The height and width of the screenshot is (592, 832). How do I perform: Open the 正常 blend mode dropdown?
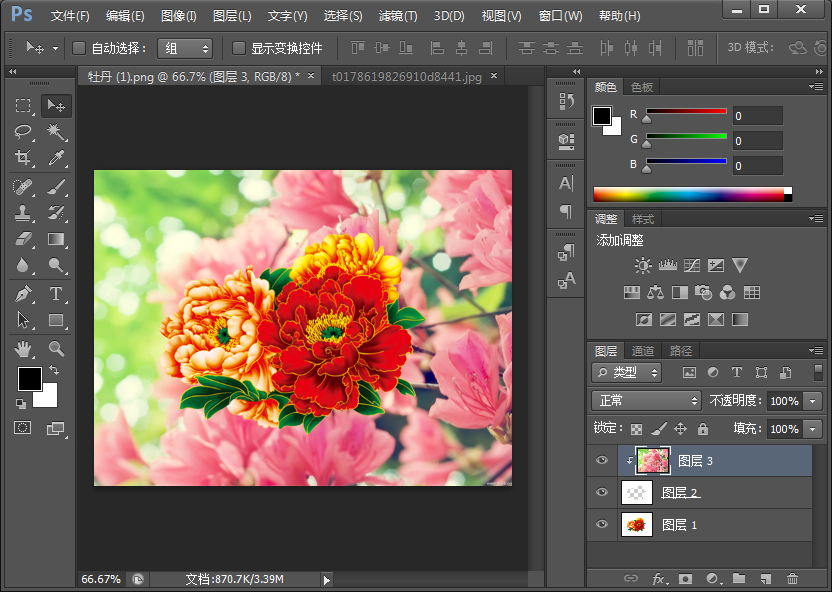pyautogui.click(x=646, y=401)
